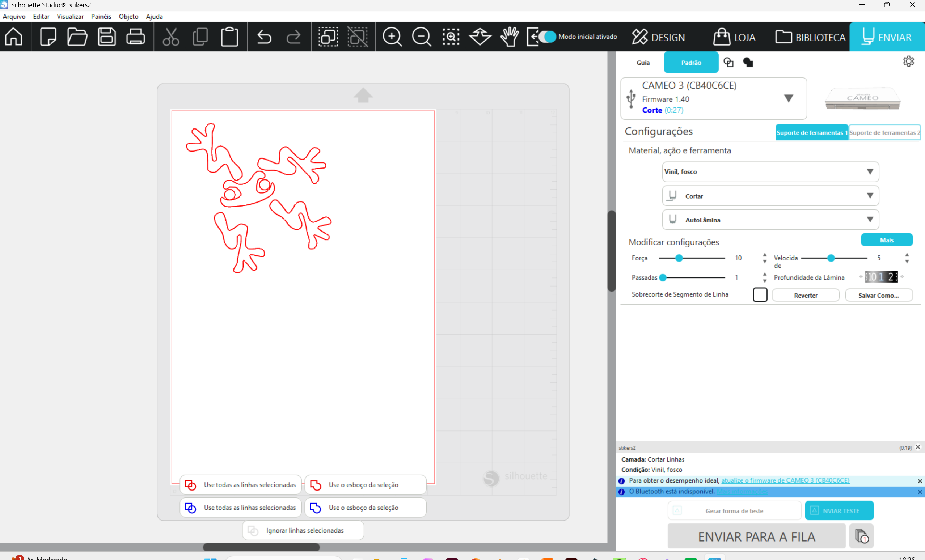Copy the selected object

(200, 37)
